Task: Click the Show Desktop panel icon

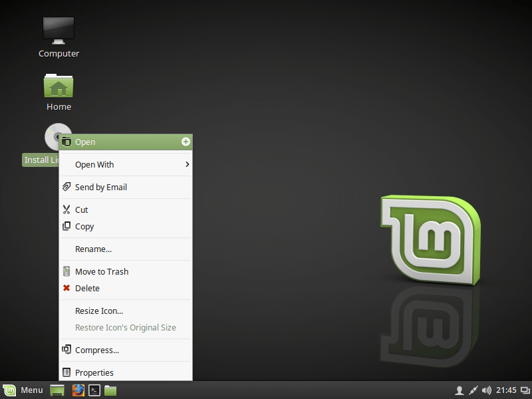Action: [x=57, y=390]
